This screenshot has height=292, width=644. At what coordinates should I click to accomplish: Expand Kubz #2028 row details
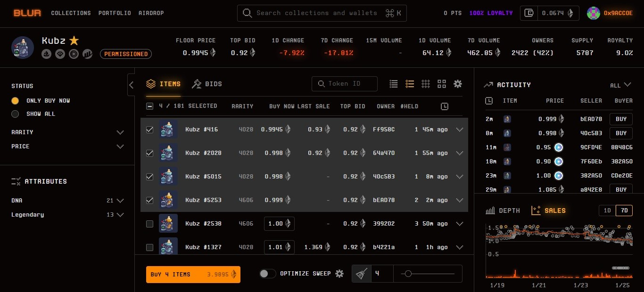pos(460,153)
